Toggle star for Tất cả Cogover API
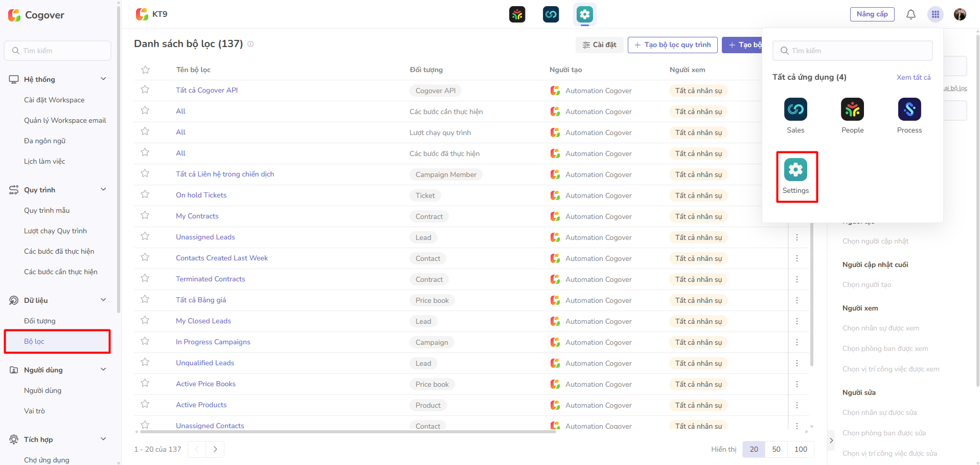Screen dimensions: 980x465 point(145,90)
